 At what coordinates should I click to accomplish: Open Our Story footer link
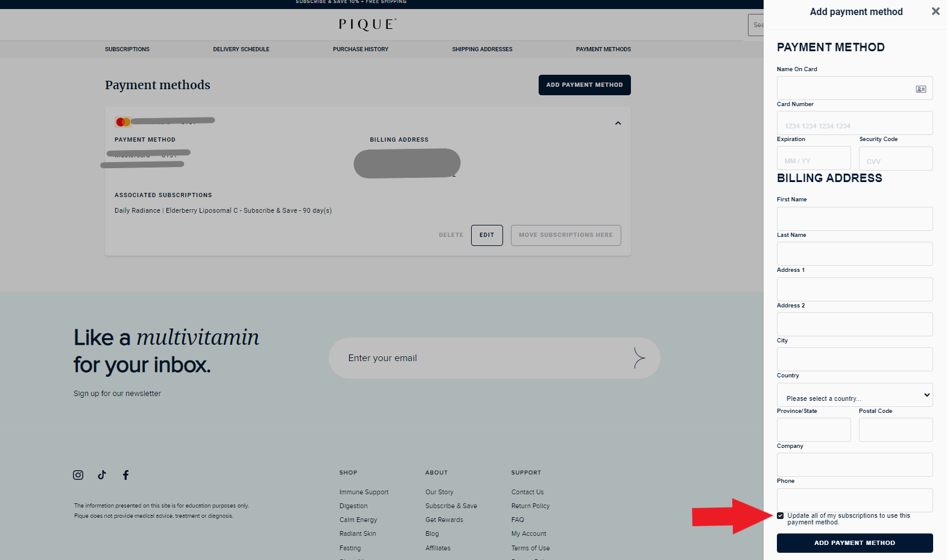[x=439, y=492]
